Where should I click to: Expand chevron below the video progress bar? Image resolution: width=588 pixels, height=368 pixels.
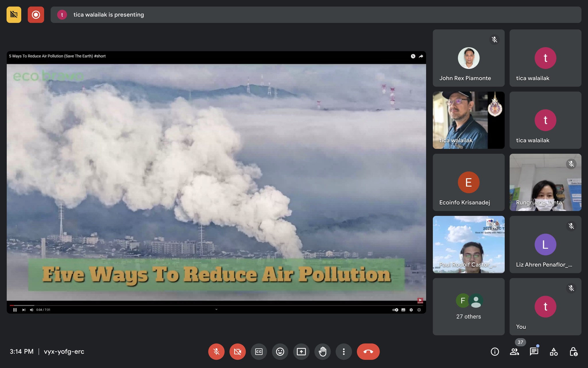tap(216, 309)
